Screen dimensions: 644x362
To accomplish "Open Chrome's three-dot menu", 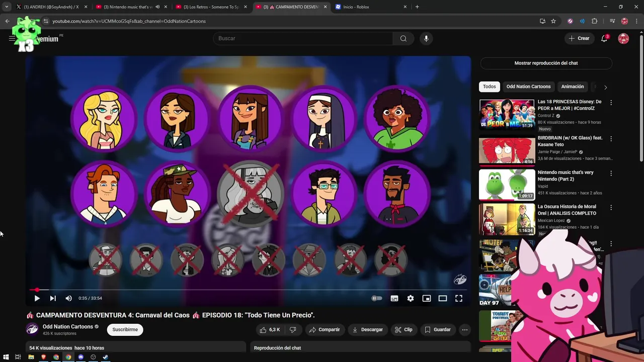I will coord(637,21).
